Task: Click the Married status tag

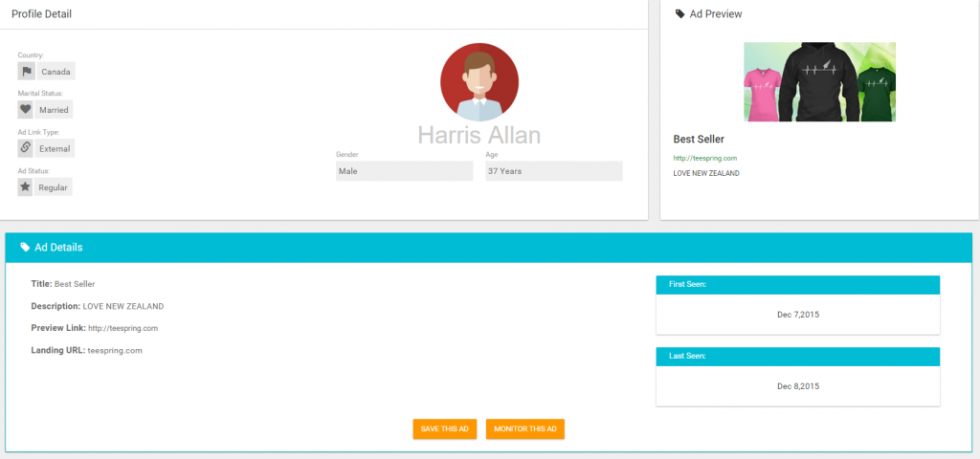Action: point(54,109)
